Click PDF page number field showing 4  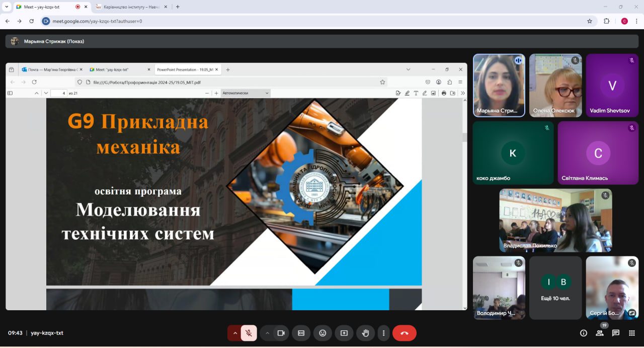tap(59, 93)
